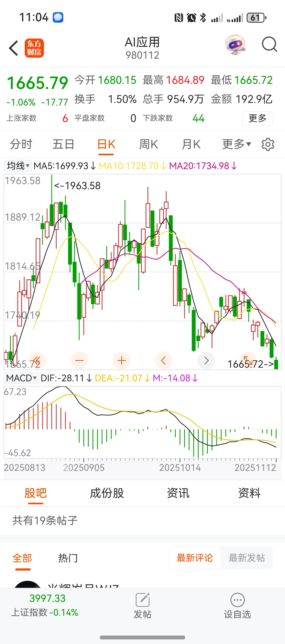Tap the blue message notification icon
Image resolution: width=285 pixels, height=644 pixels.
(x=58, y=17)
